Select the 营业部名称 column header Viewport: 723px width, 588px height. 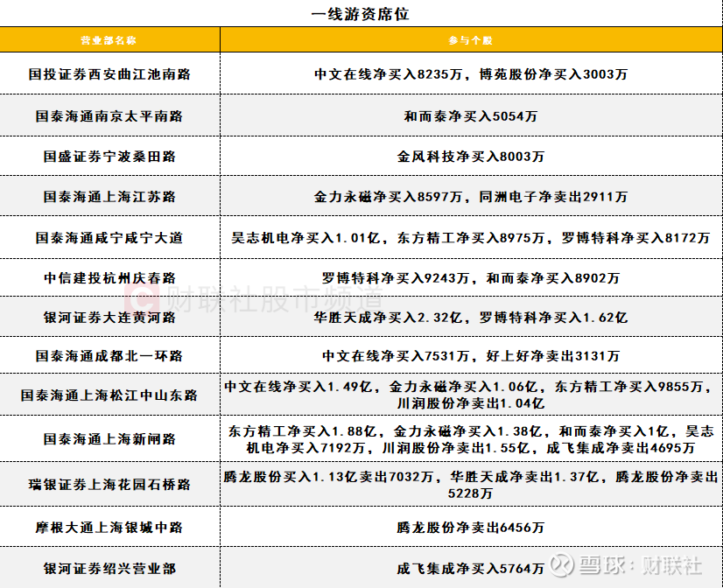109,40
